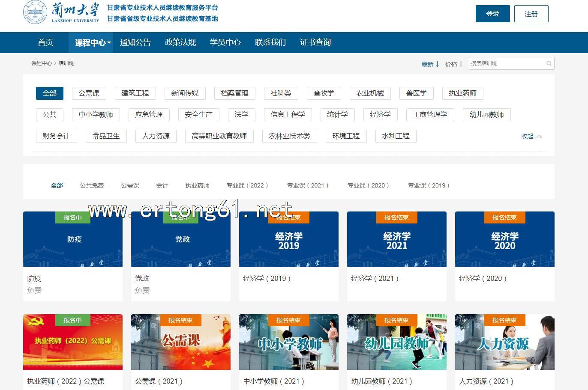This screenshot has width=588, height=390.
Task: Select the 幼儿园教师 category filter
Action: coord(486,115)
